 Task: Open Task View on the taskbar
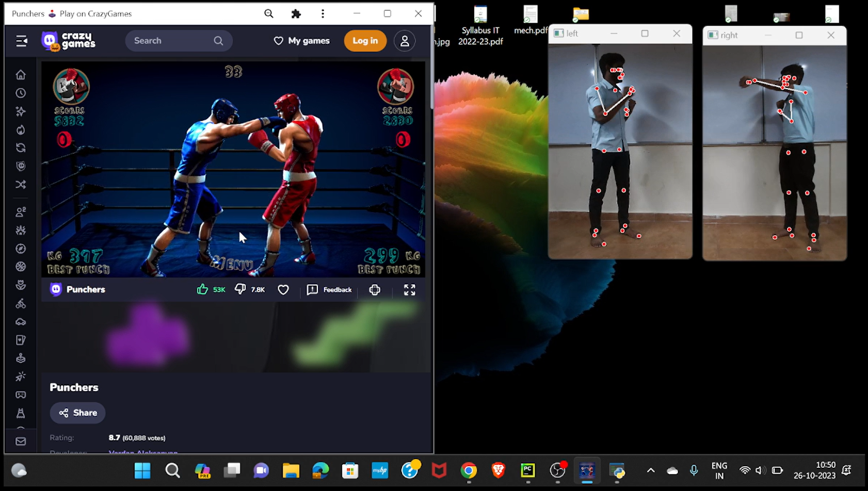pyautogui.click(x=232, y=470)
